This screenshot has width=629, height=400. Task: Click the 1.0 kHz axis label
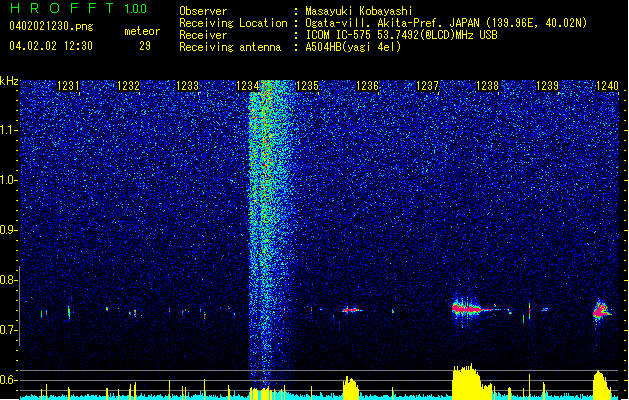(8, 180)
